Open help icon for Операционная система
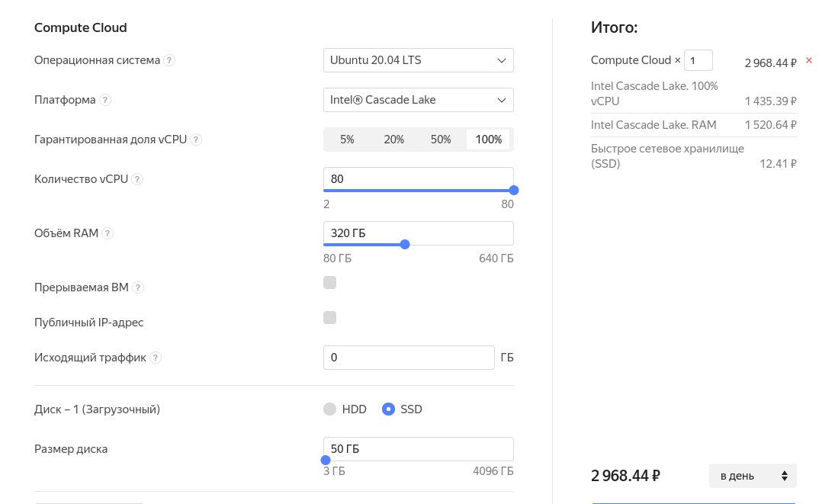The width and height of the screenshot is (822, 504). (x=169, y=60)
